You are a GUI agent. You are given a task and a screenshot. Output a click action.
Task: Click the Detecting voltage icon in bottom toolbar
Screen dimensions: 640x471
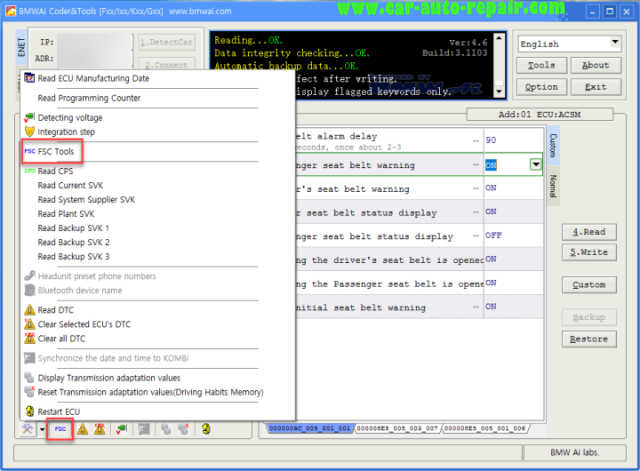pos(121,429)
